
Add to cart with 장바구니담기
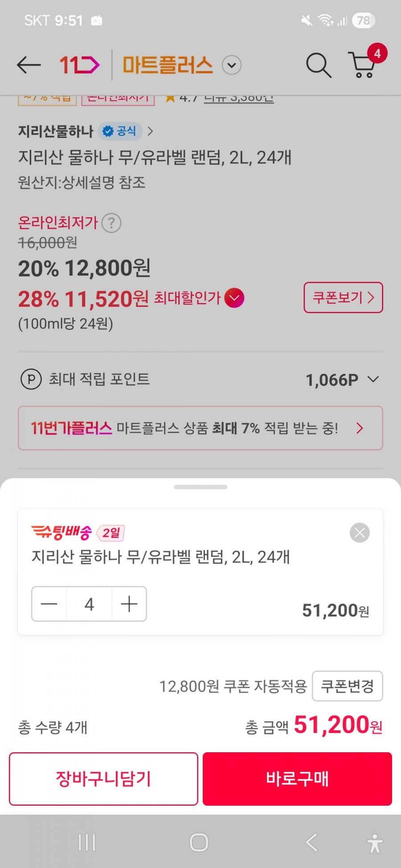pyautogui.click(x=103, y=779)
